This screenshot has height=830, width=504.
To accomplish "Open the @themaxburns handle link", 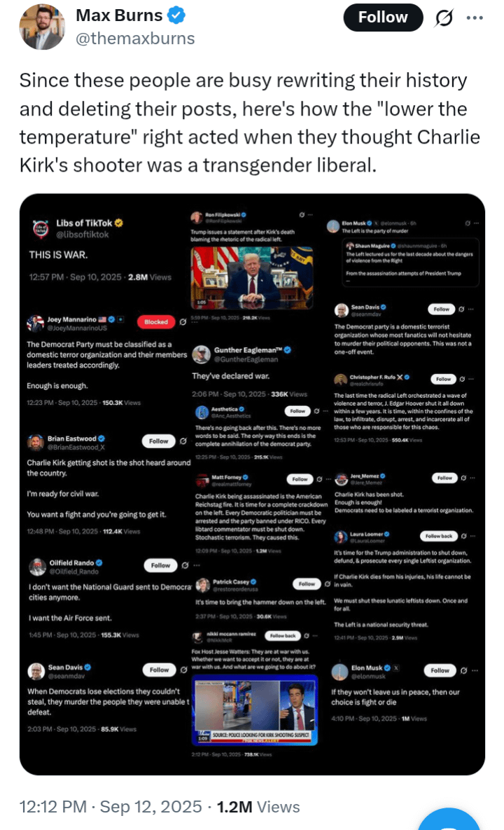I will (135, 39).
